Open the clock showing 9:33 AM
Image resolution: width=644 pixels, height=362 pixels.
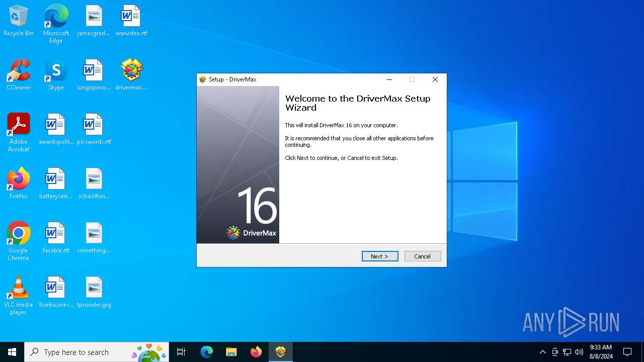pos(601,352)
